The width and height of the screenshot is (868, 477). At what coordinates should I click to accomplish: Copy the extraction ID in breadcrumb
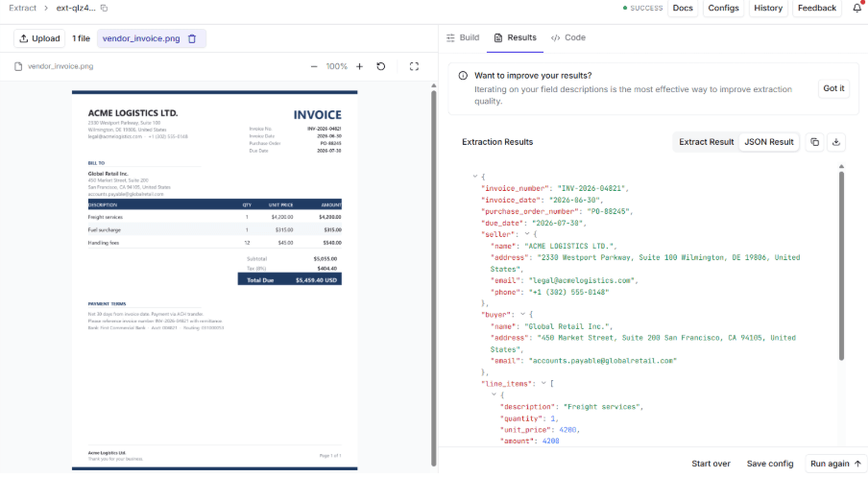tap(104, 9)
